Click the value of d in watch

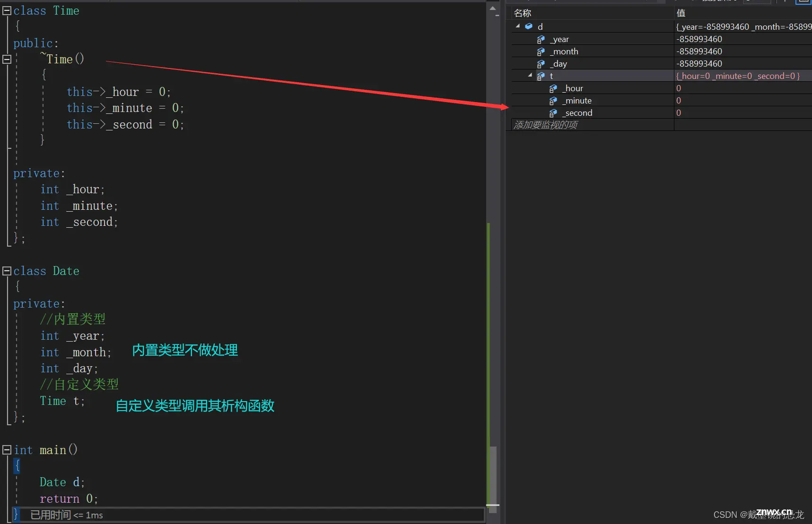tap(743, 27)
